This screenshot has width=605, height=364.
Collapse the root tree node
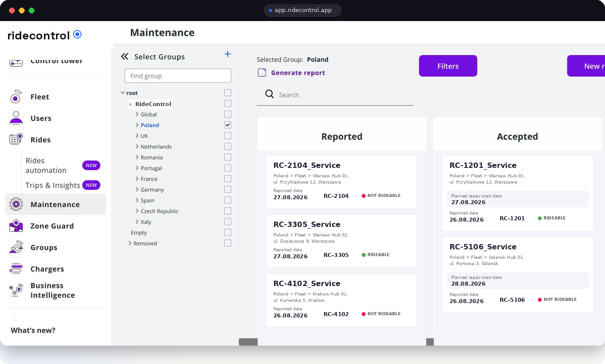tap(123, 93)
